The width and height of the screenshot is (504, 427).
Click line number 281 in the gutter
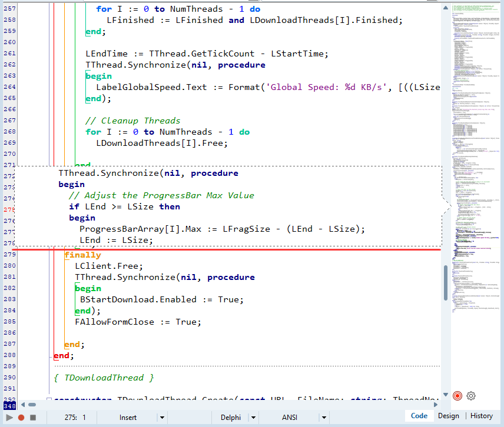pos(9,277)
